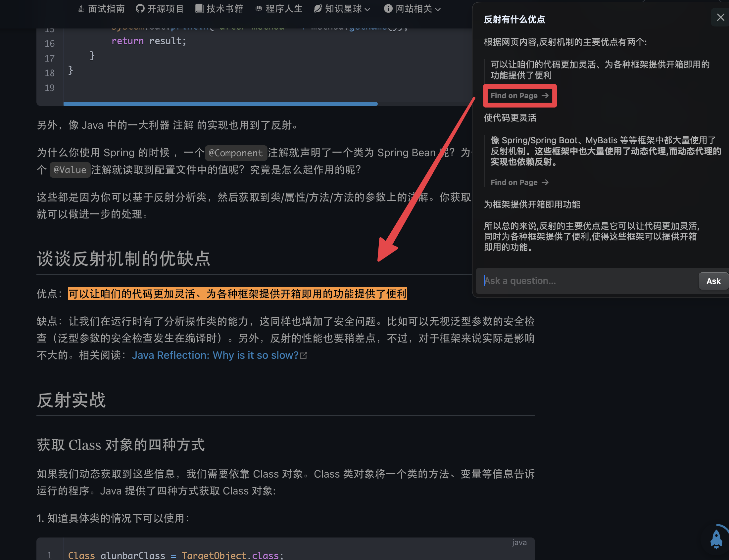Click the GitHub icon beside 开源项目

pos(140,9)
